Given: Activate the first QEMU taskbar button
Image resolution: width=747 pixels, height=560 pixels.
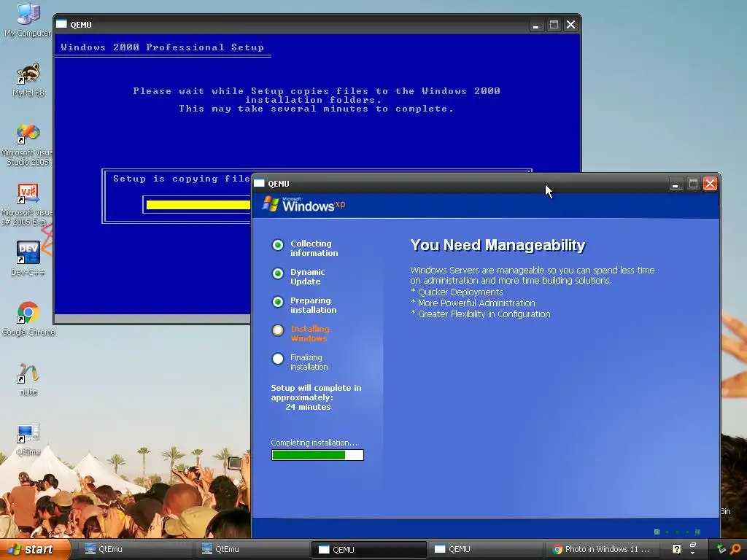Looking at the screenshot, I should [x=368, y=549].
